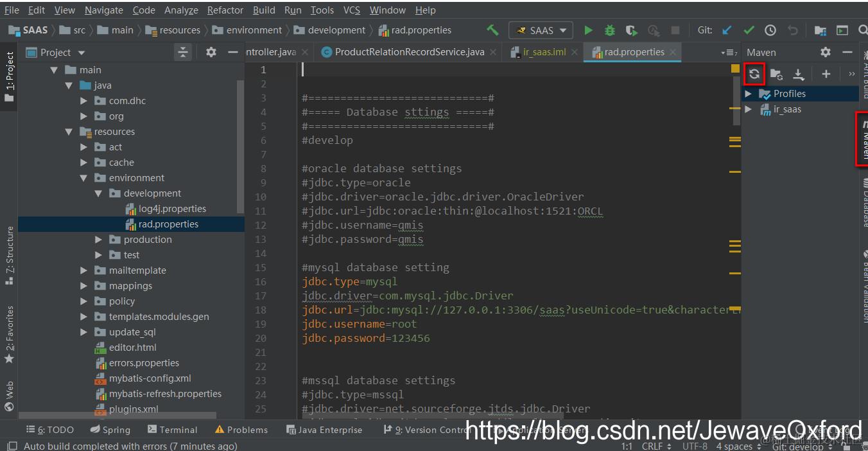Reimport all Maven projects with refresh icon
Viewport: 868px width, 451px height.
pos(754,74)
